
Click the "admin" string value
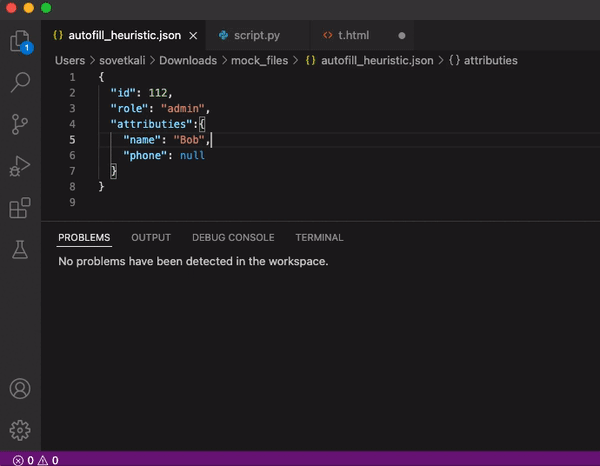tap(183, 109)
